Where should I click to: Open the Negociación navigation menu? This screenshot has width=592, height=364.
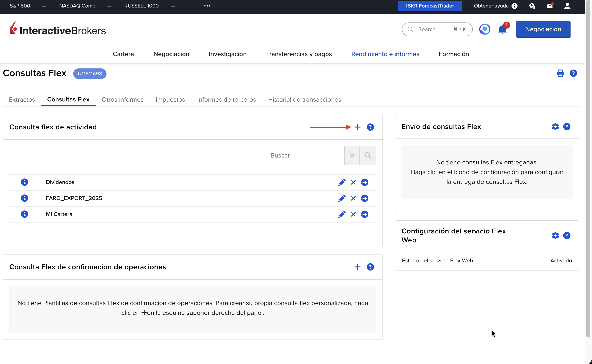click(171, 54)
